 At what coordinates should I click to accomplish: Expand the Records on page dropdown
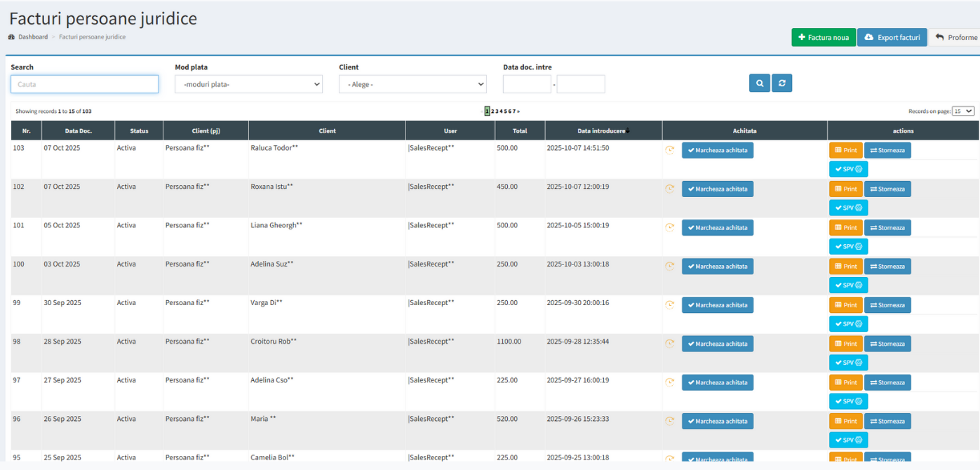[962, 112]
